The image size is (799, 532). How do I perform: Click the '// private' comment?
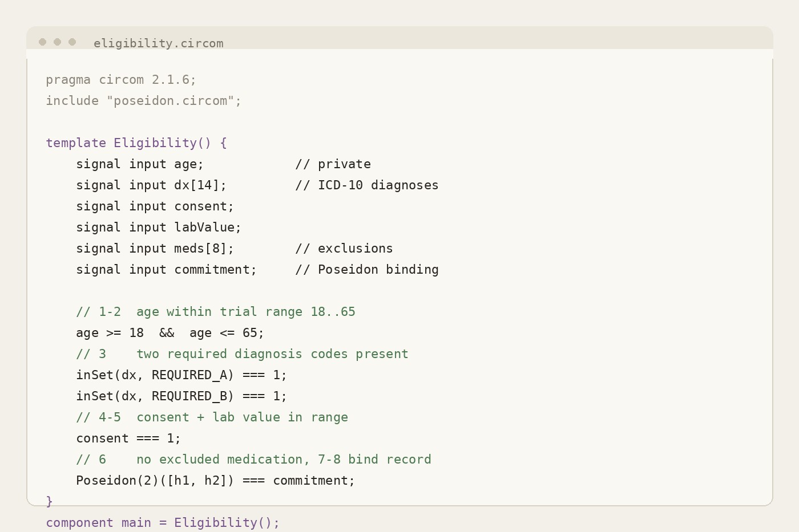click(x=333, y=164)
